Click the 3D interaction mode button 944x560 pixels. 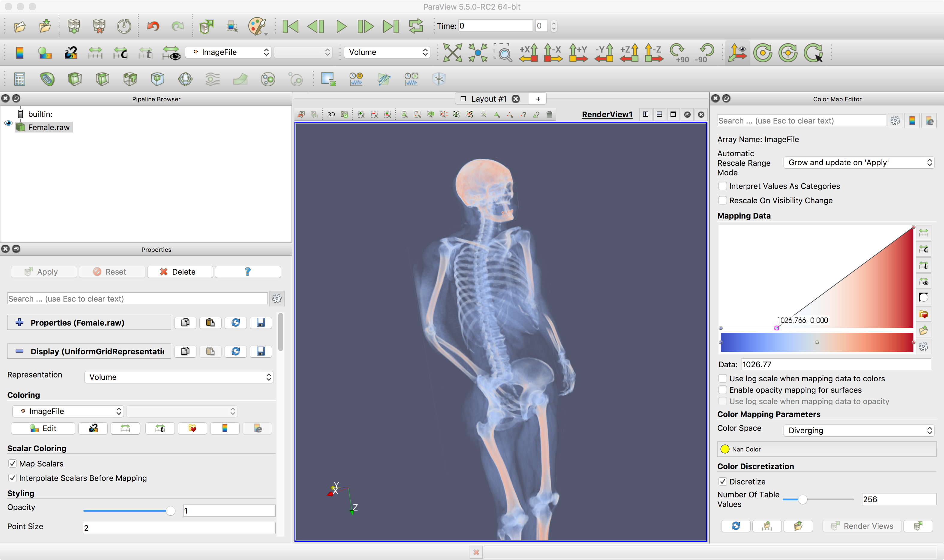point(331,114)
